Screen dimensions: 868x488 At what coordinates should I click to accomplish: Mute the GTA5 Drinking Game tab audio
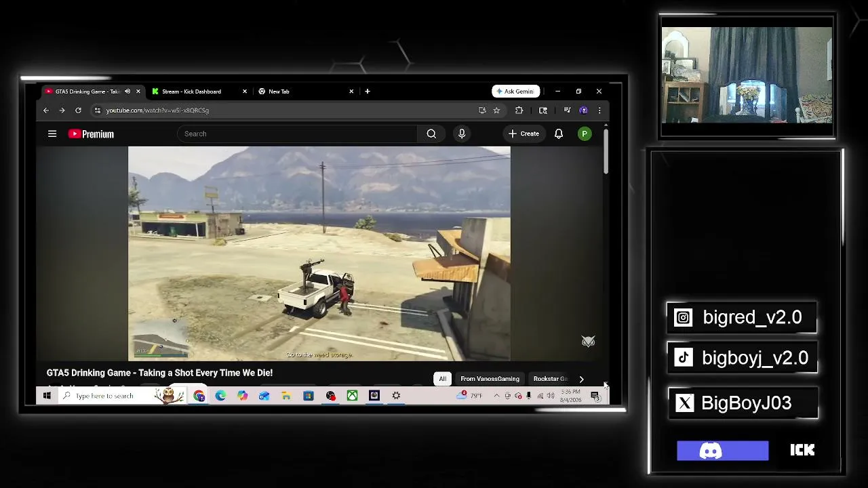point(127,91)
